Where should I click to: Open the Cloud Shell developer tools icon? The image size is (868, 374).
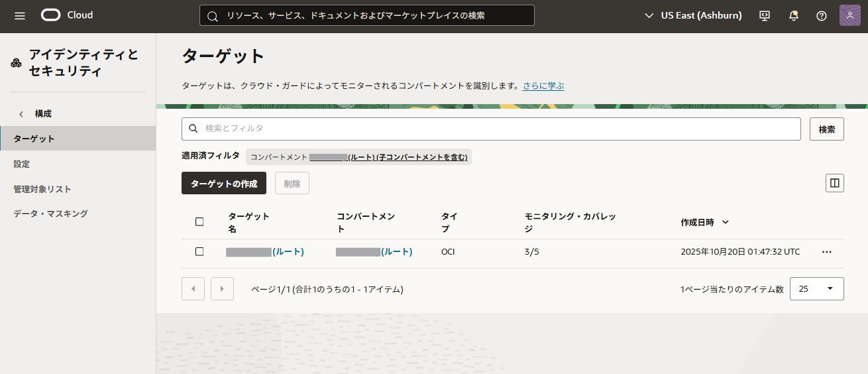click(x=765, y=16)
